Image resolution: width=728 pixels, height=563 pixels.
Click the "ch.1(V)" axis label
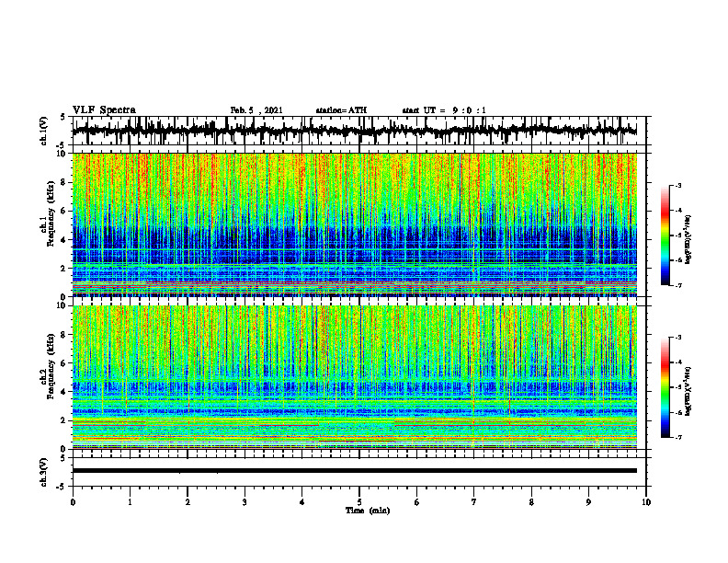tap(43, 131)
